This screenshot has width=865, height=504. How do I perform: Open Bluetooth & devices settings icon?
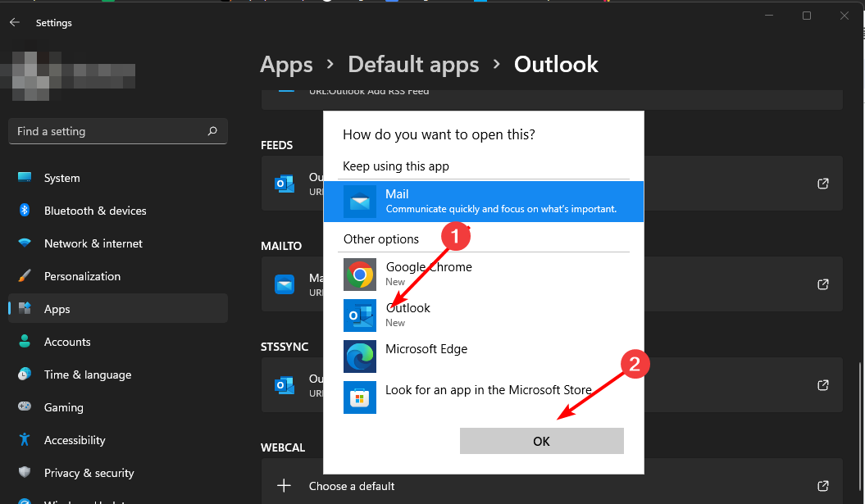25,210
